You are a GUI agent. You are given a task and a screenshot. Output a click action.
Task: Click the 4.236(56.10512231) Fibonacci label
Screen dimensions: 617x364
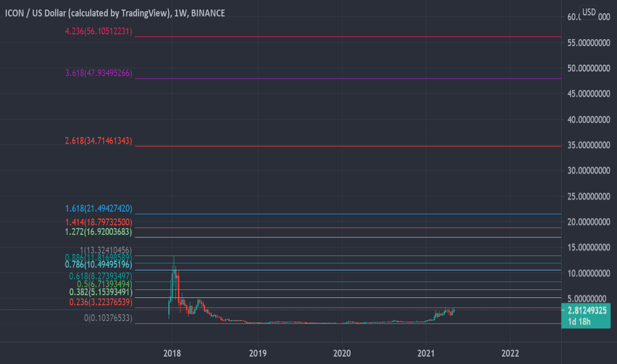pos(99,31)
